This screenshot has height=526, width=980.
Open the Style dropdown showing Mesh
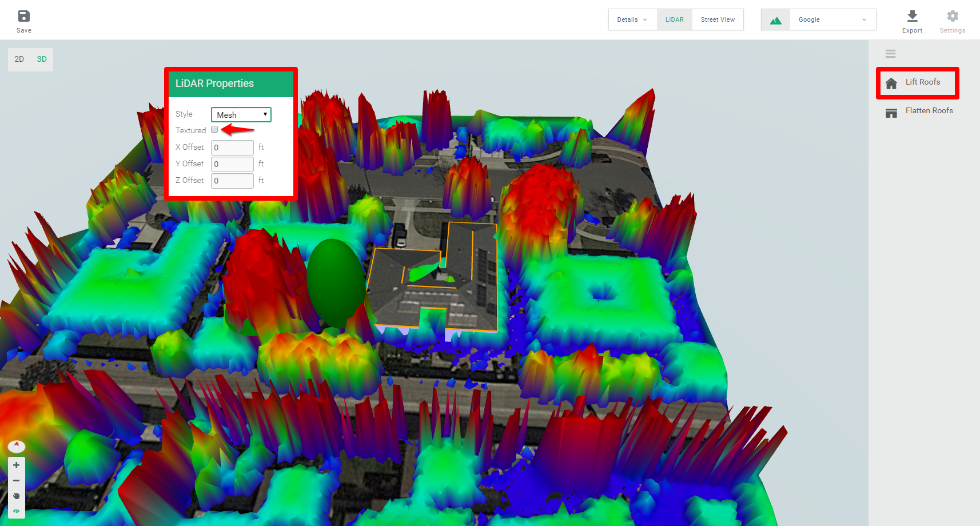[241, 114]
